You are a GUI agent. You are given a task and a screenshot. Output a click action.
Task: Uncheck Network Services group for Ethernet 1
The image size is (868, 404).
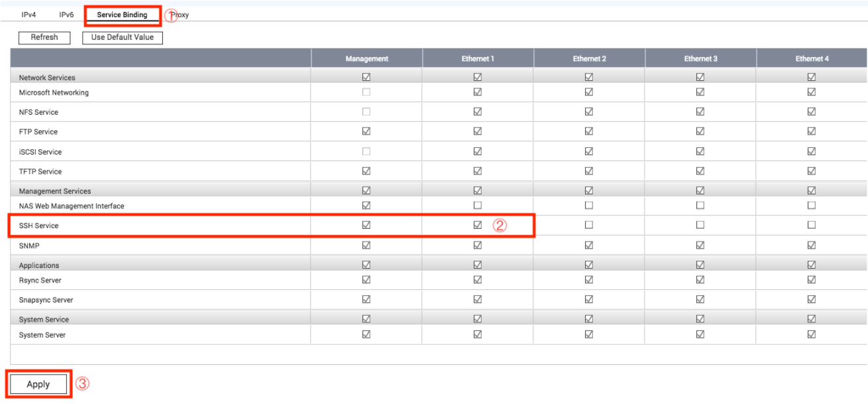coord(478,77)
